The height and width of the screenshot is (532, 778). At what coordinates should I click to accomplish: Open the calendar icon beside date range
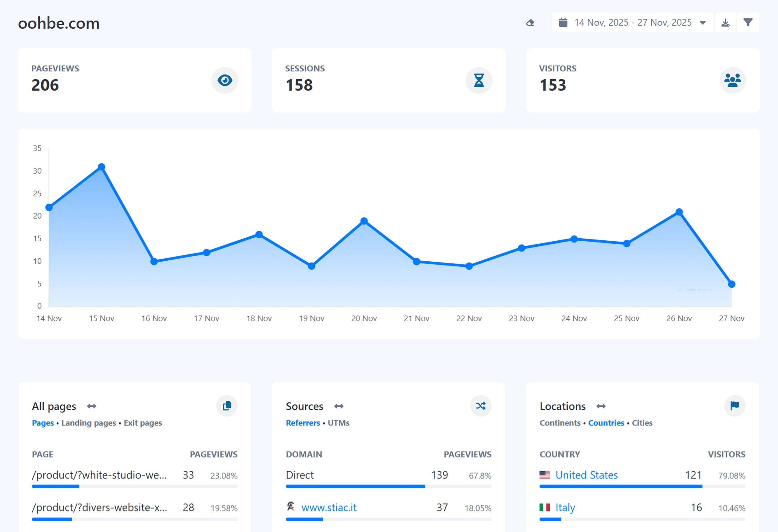564,22
